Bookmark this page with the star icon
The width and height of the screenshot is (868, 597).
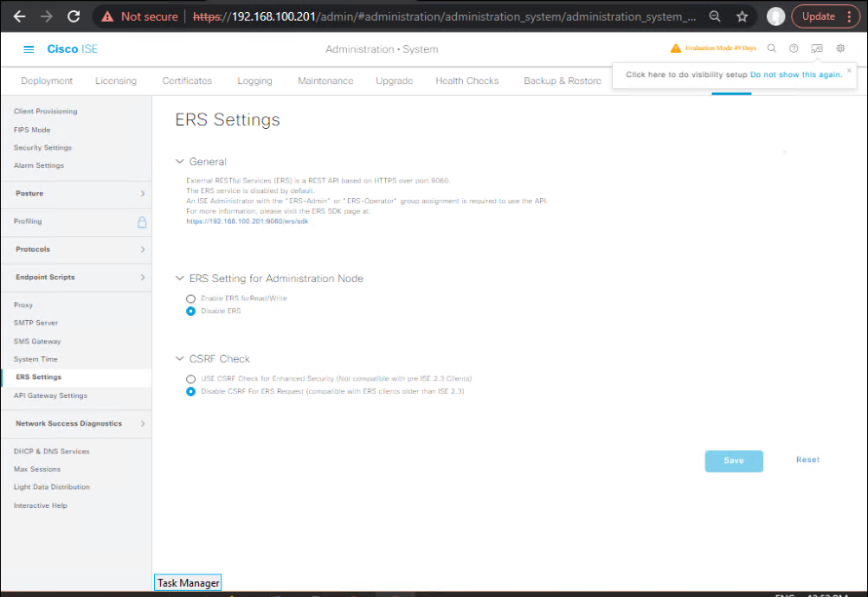(x=742, y=16)
